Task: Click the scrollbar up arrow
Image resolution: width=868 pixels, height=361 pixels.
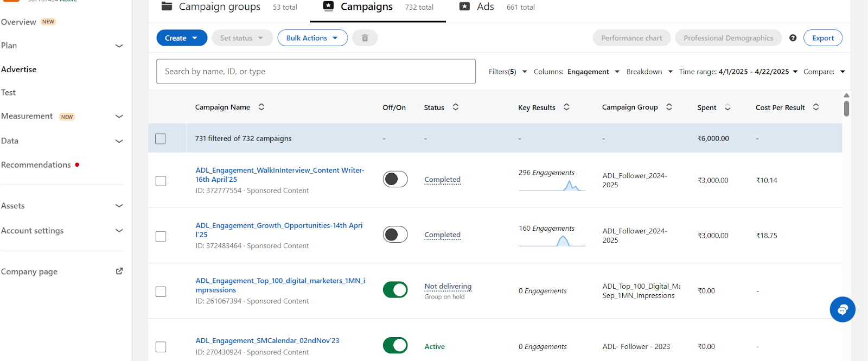Action: tap(846, 95)
